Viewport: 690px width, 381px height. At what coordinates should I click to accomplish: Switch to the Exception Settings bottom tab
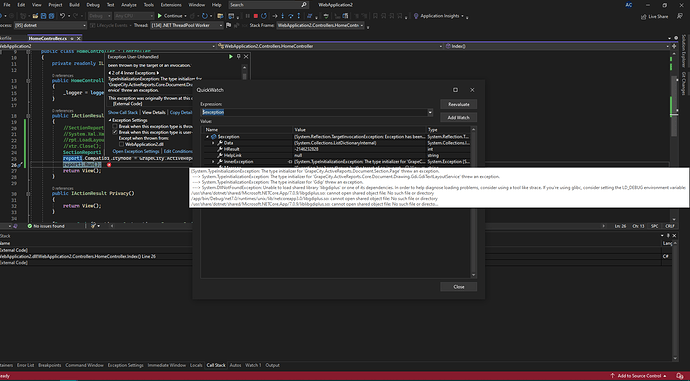125,365
